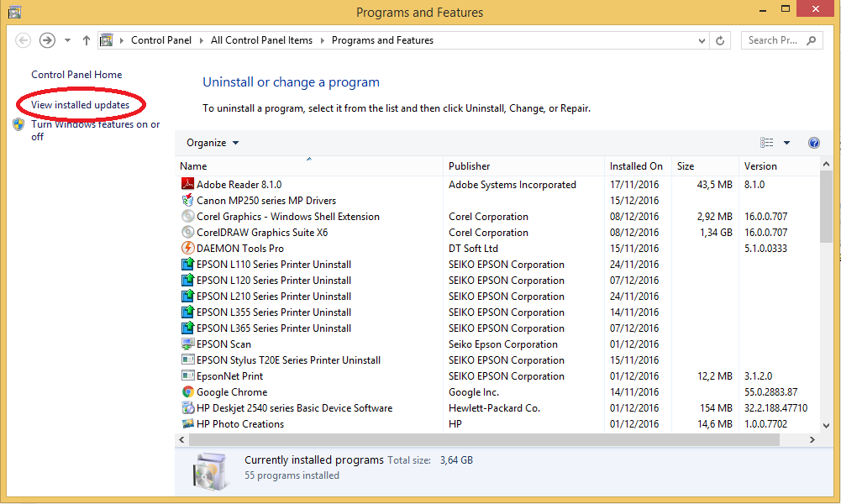
Task: Open the view options dropdown arrow
Action: click(x=787, y=143)
